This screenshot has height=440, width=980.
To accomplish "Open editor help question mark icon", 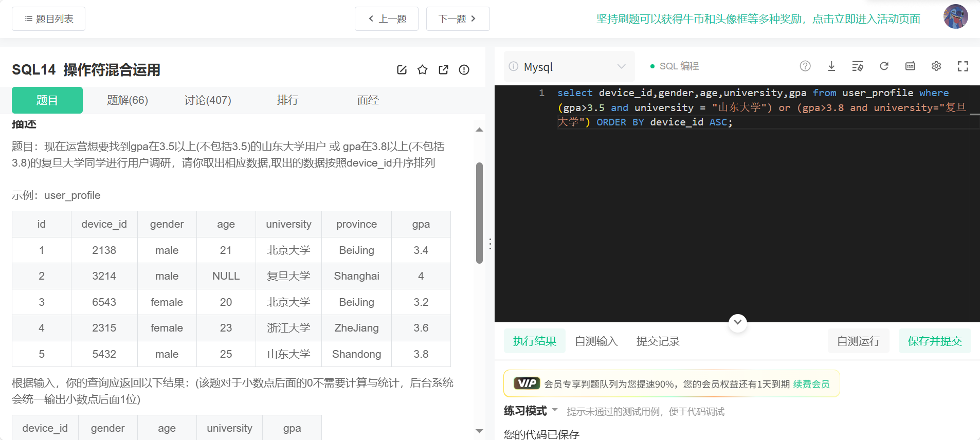I will coord(805,66).
